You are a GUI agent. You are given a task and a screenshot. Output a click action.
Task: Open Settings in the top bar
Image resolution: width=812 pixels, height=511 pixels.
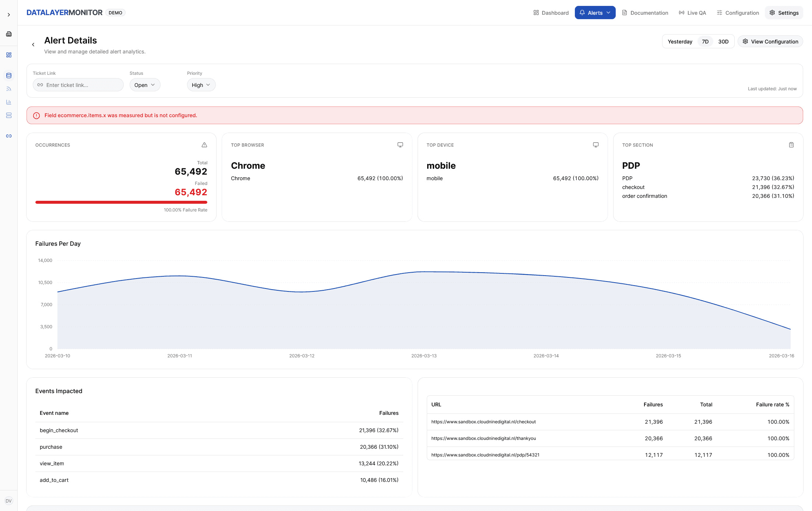(x=784, y=13)
